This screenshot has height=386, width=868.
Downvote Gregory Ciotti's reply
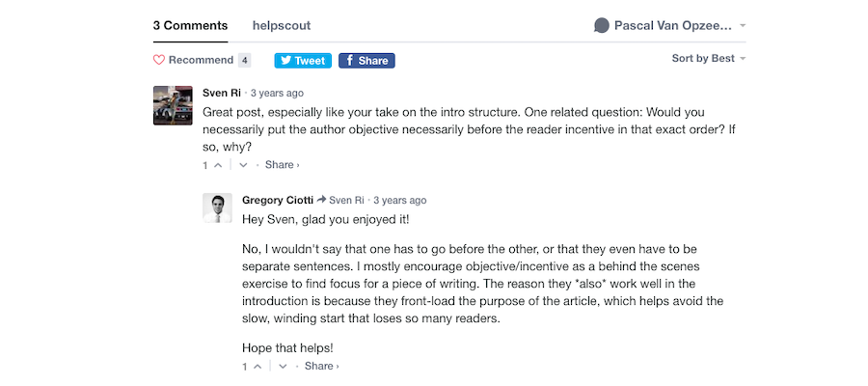tap(283, 367)
